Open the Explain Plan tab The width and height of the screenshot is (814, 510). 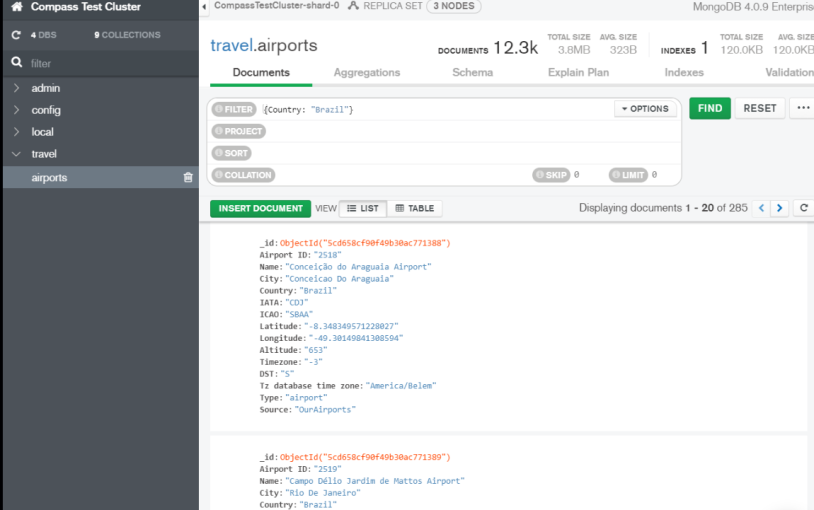pos(578,73)
